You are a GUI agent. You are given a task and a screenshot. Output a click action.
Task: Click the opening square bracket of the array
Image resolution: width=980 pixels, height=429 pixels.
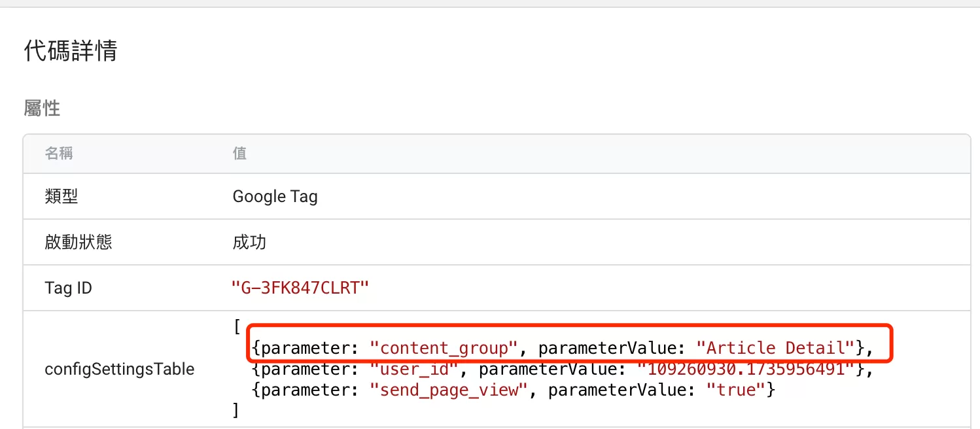236,326
